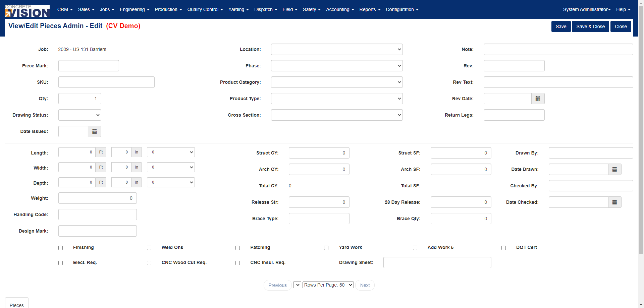Open the Drawing Status dropdown

click(x=80, y=115)
